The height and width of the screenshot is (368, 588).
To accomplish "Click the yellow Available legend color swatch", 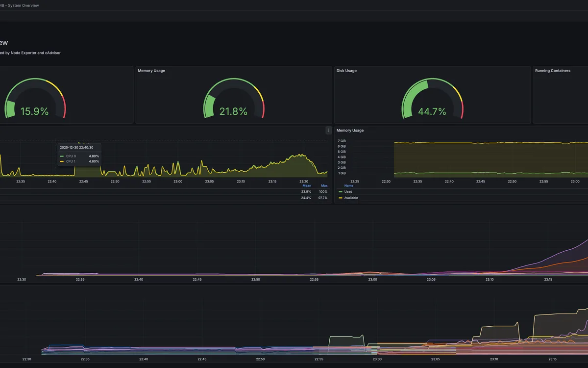I will [341, 198].
